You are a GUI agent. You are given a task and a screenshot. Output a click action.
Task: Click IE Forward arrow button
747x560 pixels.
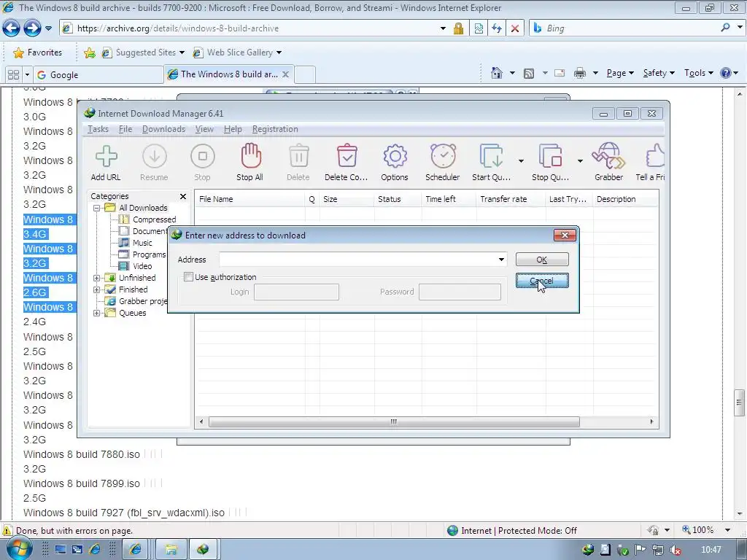pyautogui.click(x=32, y=28)
